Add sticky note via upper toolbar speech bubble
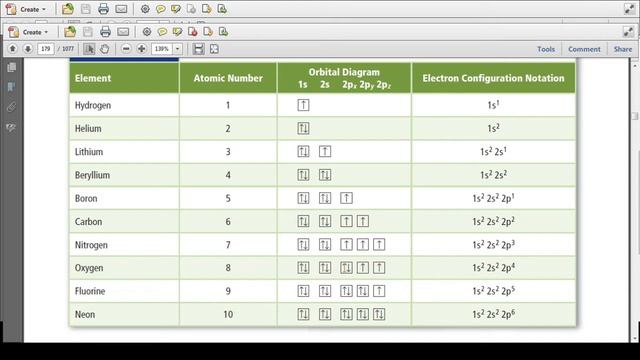The width and height of the screenshot is (640, 360). pos(160,9)
